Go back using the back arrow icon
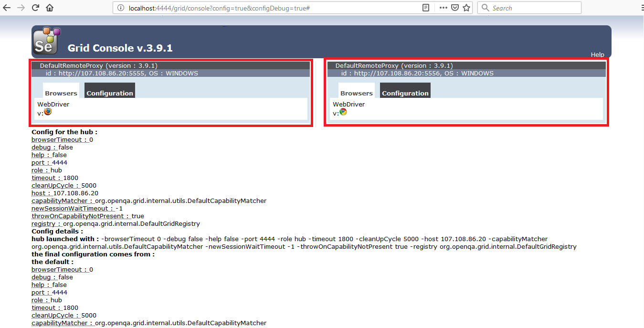 pos(7,7)
